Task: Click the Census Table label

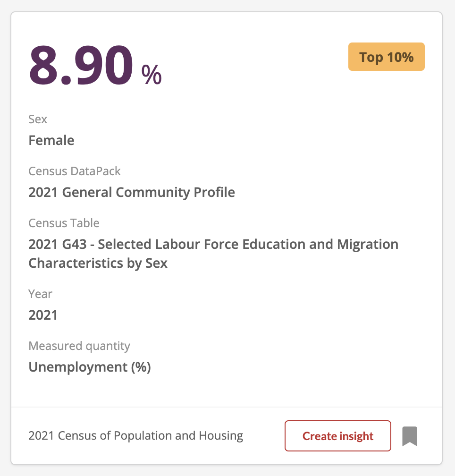Action: (64, 223)
